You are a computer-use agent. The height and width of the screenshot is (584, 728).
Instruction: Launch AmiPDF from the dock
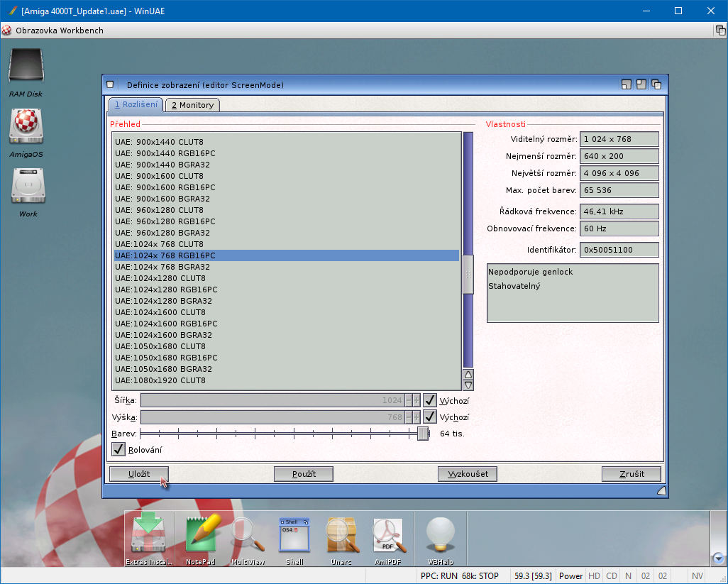388,536
